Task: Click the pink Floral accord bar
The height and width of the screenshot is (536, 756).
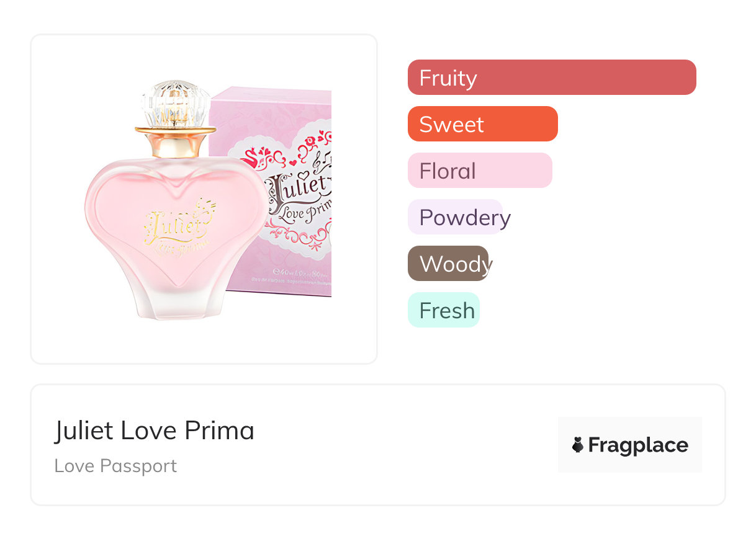Action: pos(479,171)
